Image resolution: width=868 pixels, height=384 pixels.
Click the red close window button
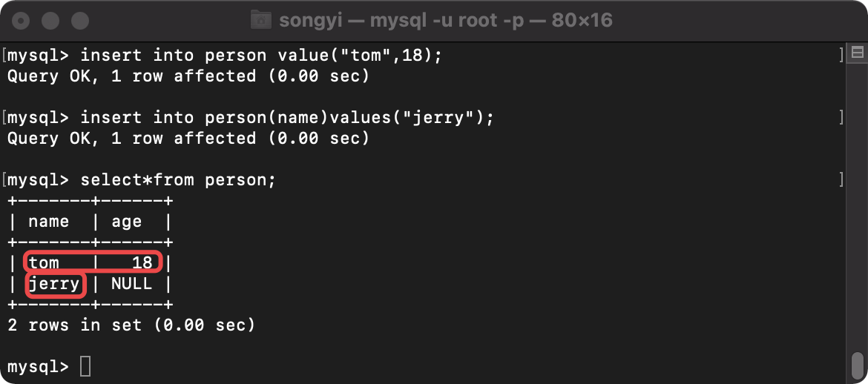pyautogui.click(x=21, y=21)
